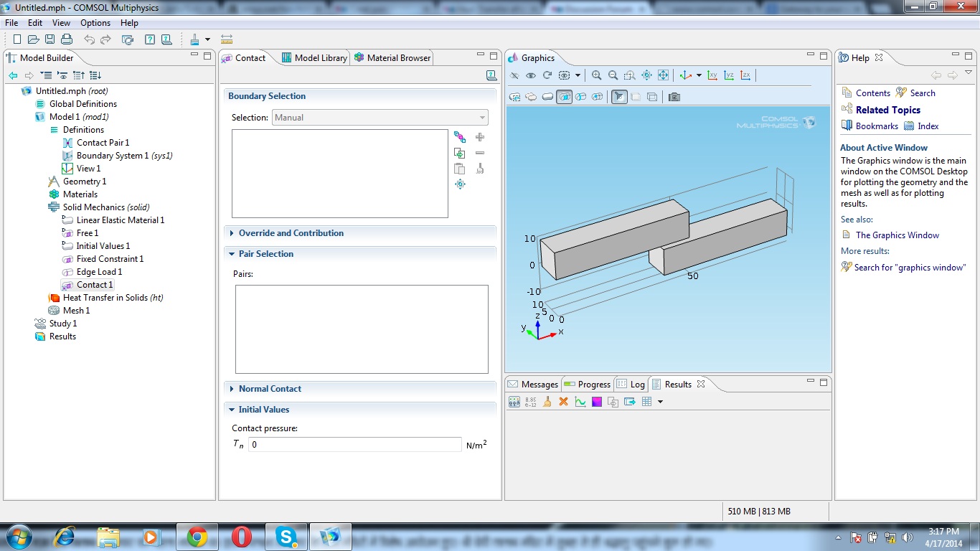Click the Paste Selection icon beside boundary list
Viewport: 980px width, 551px height.
pos(460,169)
